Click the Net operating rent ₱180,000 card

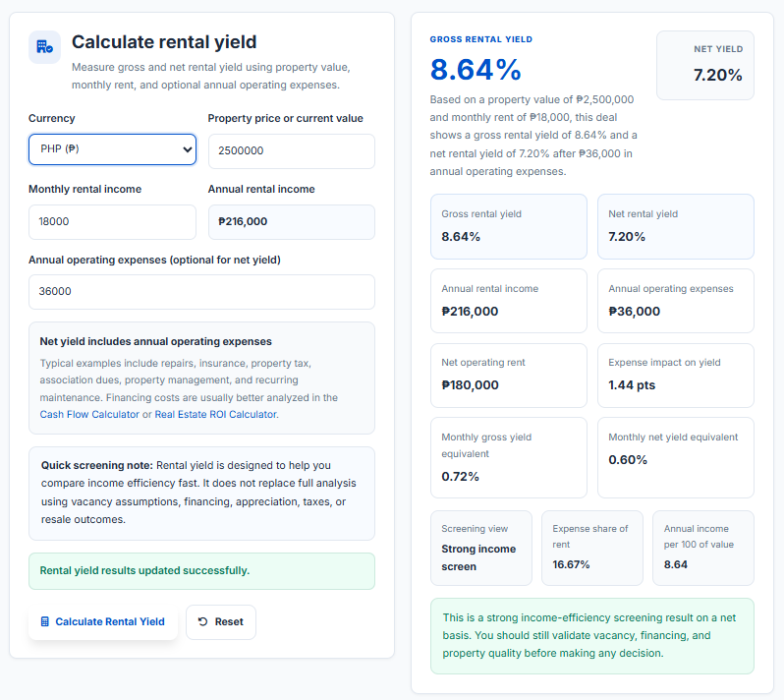[509, 376]
